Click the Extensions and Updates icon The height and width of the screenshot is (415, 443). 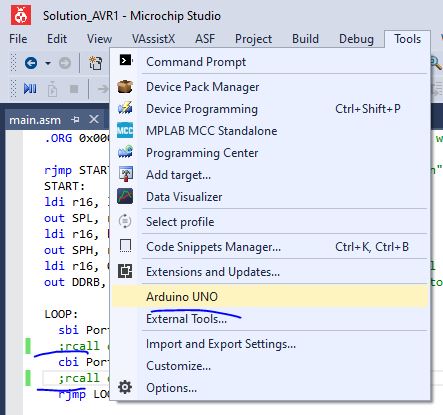point(125,271)
